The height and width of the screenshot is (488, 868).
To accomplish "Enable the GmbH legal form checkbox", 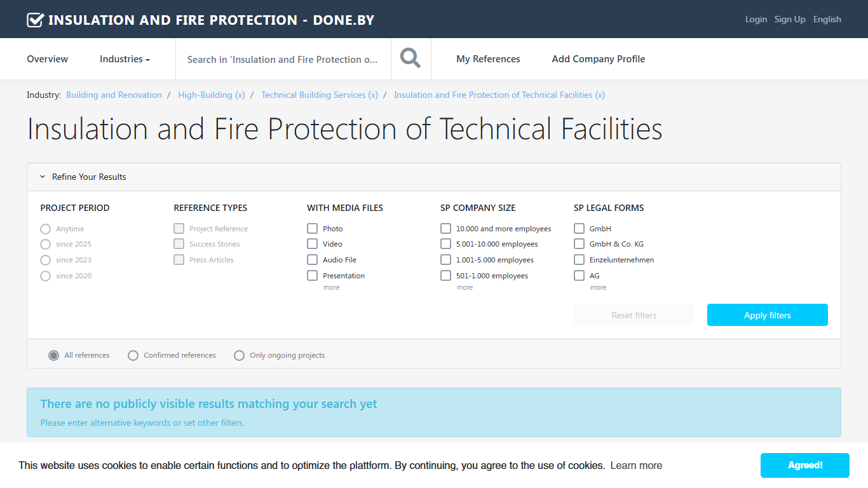I will (x=579, y=228).
